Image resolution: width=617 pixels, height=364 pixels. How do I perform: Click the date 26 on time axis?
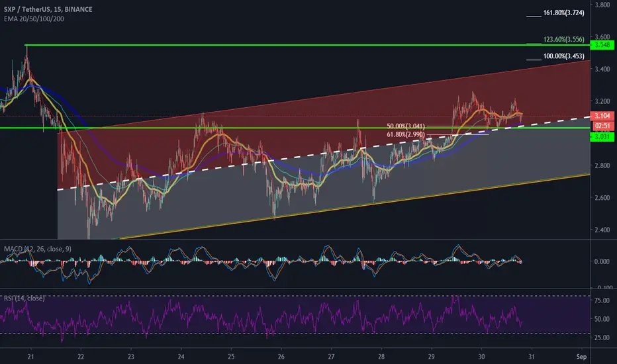[281, 357]
